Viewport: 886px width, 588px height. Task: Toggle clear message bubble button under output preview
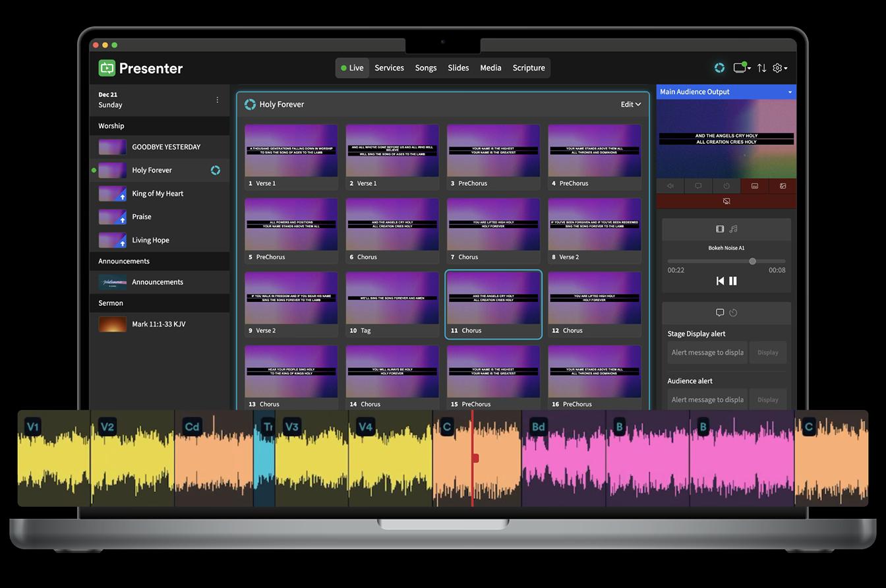coord(698,186)
